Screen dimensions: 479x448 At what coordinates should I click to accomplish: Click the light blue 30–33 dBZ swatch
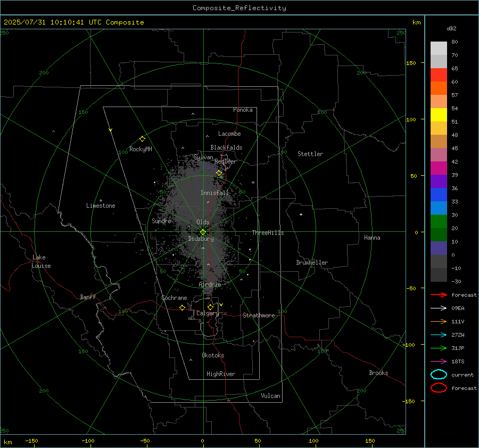(x=439, y=208)
